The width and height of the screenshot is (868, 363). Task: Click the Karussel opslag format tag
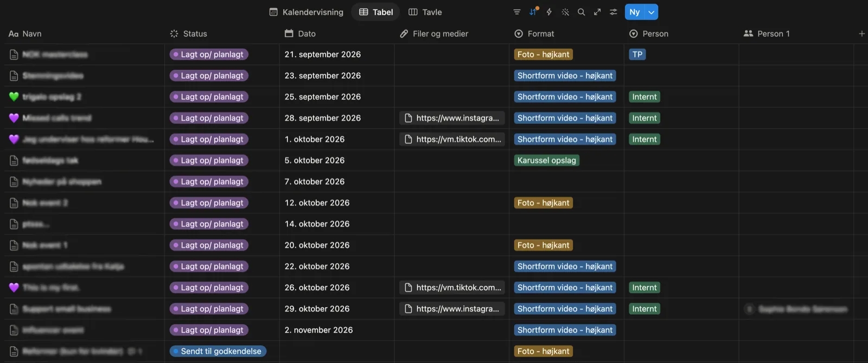[547, 160]
